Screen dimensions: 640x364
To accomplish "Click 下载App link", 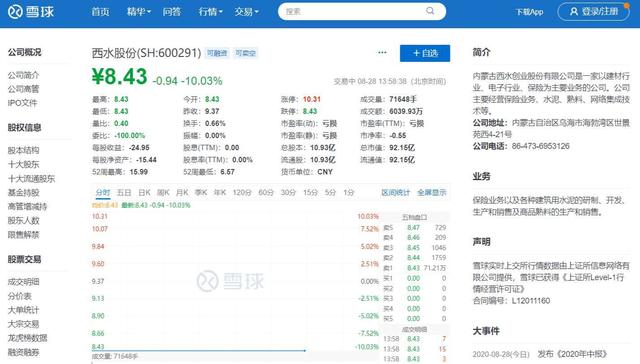I will coord(529,12).
